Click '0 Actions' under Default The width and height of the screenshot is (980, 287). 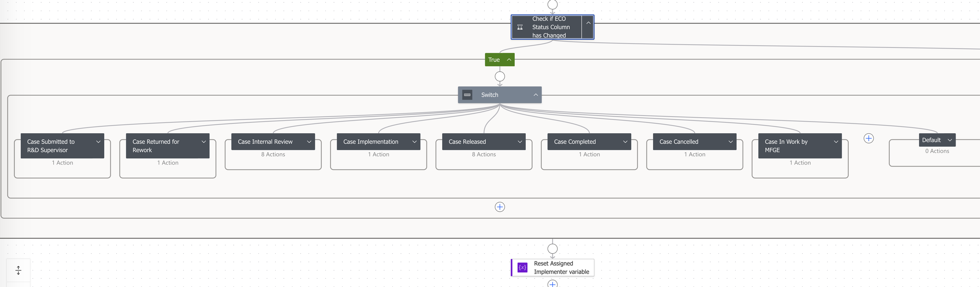(x=937, y=151)
